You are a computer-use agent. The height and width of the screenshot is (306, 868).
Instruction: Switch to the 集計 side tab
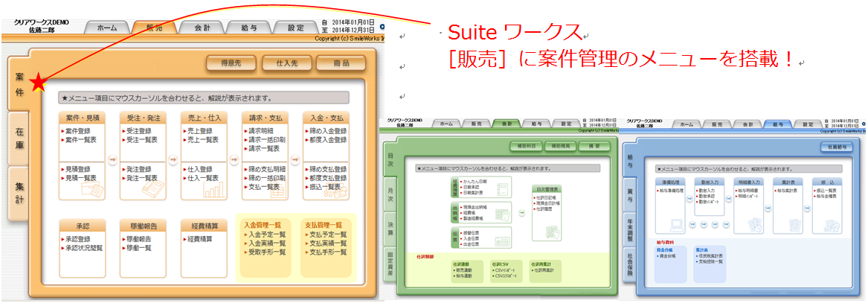click(19, 194)
